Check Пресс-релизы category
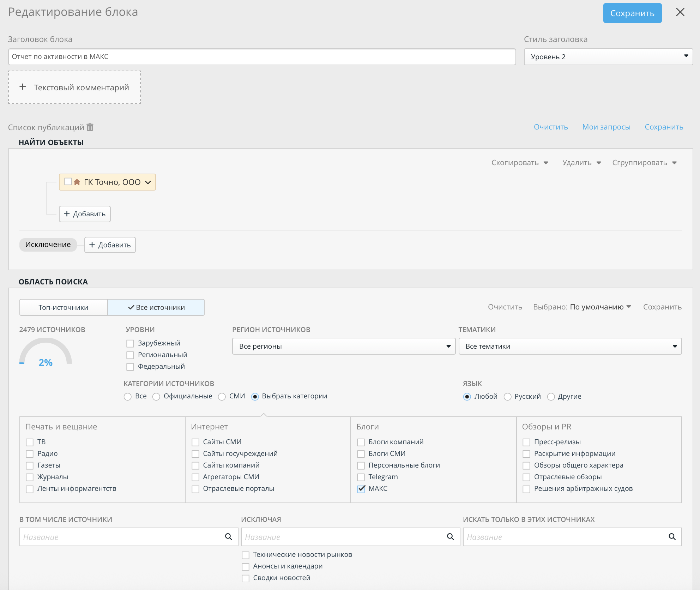 (526, 442)
